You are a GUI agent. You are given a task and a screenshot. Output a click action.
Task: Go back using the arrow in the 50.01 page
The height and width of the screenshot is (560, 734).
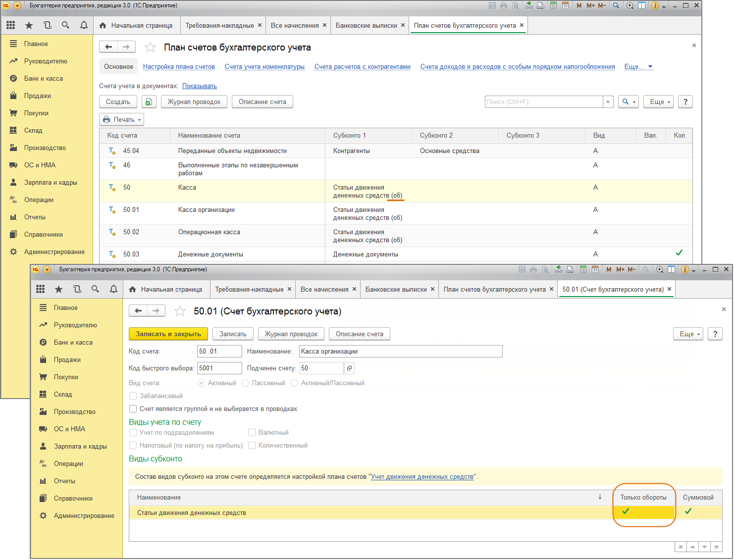139,311
